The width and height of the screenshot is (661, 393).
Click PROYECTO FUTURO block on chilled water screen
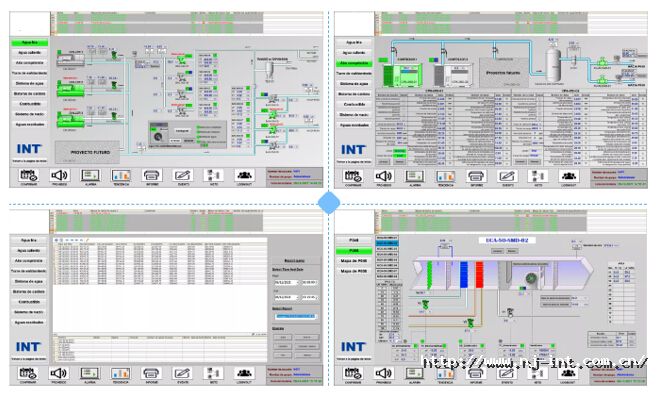point(87,152)
